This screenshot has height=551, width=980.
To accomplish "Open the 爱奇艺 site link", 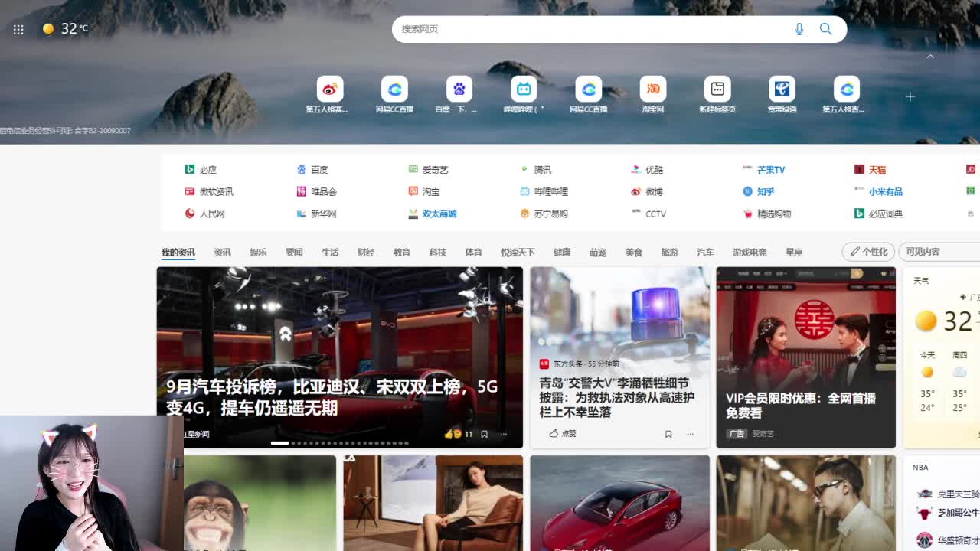I will [429, 169].
